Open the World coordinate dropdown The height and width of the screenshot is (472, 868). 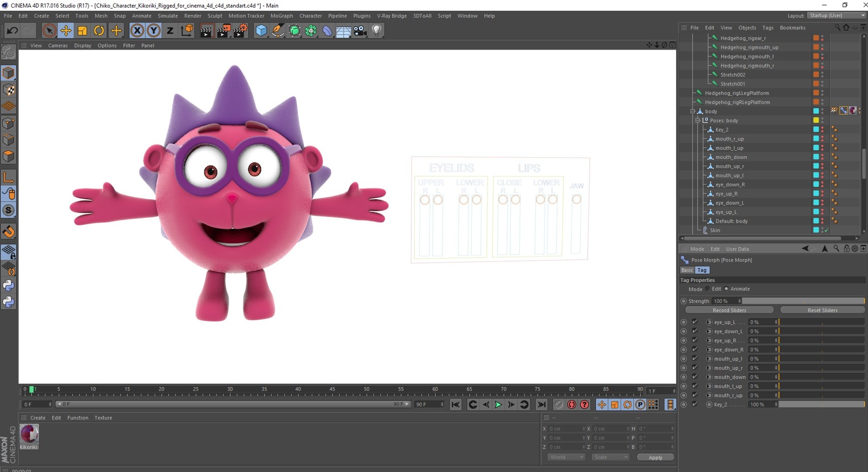click(x=566, y=458)
